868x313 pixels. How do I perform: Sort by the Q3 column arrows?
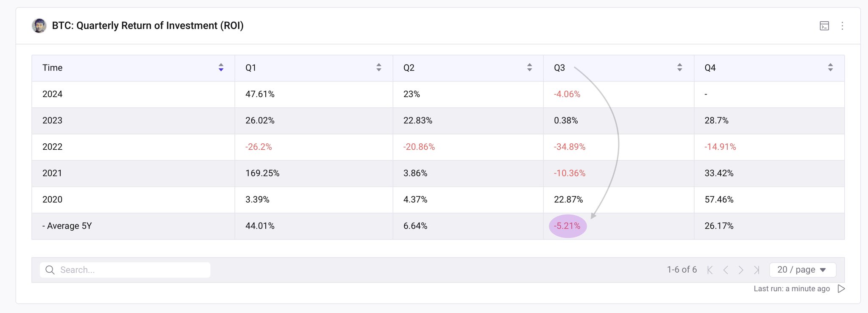[x=679, y=67]
